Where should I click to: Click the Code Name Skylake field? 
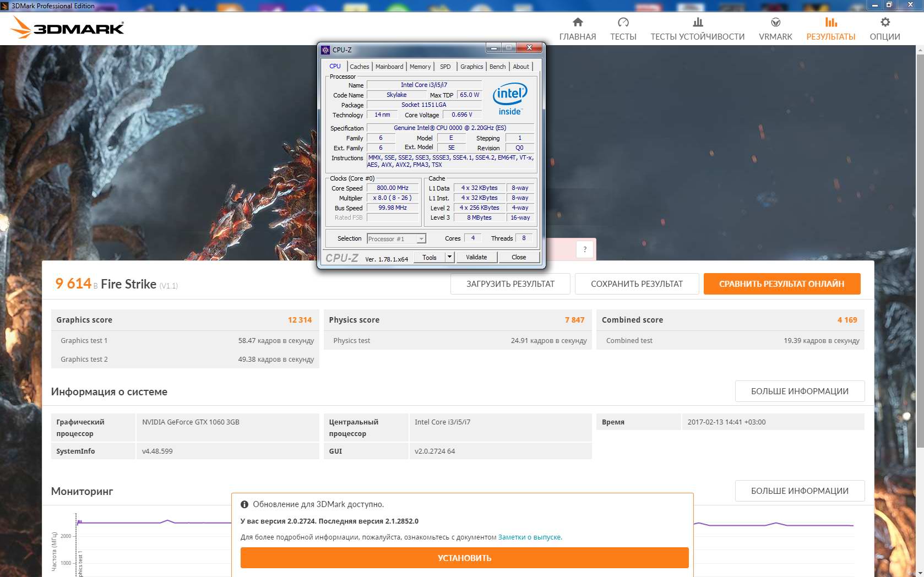396,95
